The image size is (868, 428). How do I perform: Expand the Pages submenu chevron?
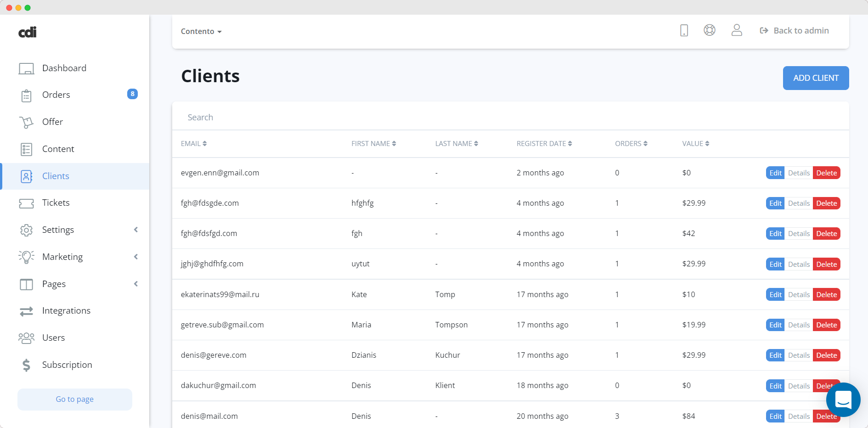[x=136, y=284]
